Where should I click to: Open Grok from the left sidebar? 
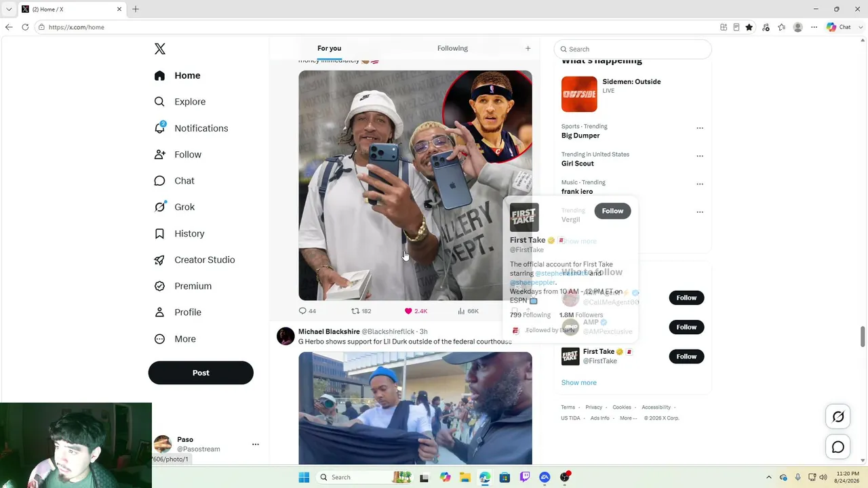(x=174, y=207)
